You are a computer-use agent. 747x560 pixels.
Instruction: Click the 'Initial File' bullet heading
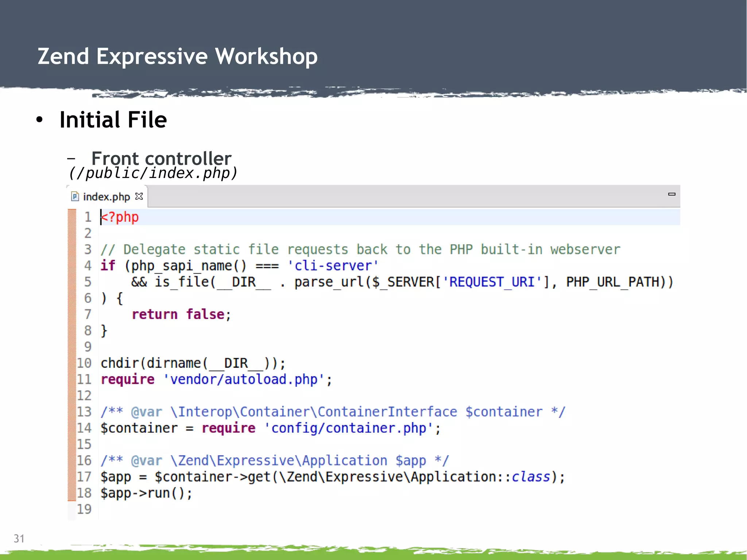pos(113,120)
